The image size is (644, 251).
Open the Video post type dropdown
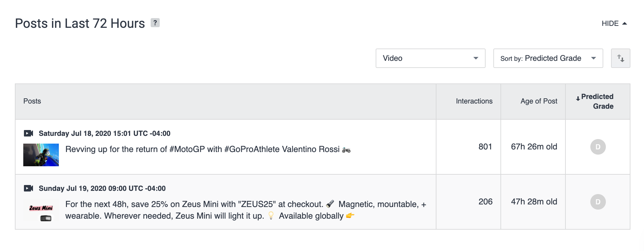(x=430, y=58)
